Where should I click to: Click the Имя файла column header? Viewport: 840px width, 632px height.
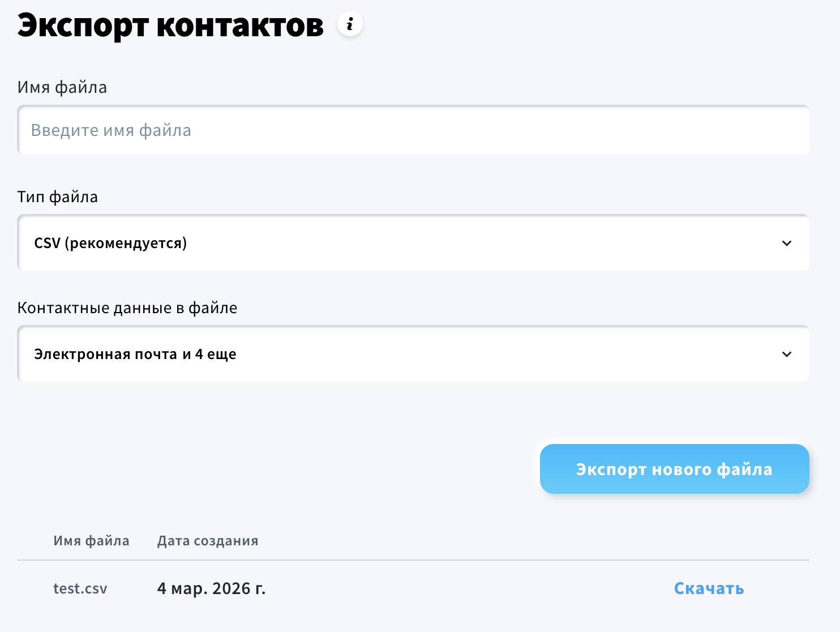(x=91, y=540)
